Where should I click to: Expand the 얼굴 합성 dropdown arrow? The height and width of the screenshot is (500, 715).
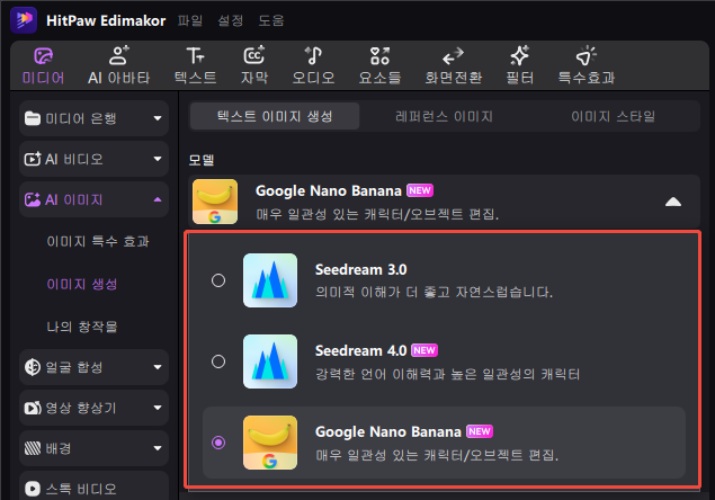(x=157, y=367)
